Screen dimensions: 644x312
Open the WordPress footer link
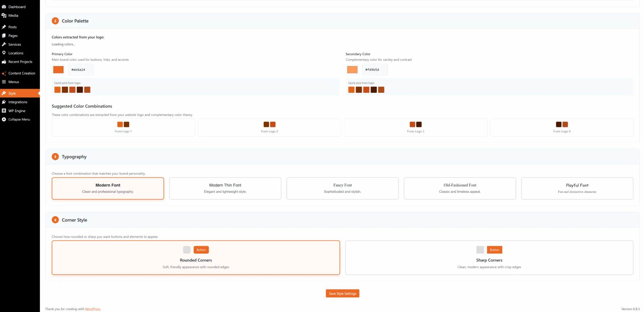(x=93, y=309)
